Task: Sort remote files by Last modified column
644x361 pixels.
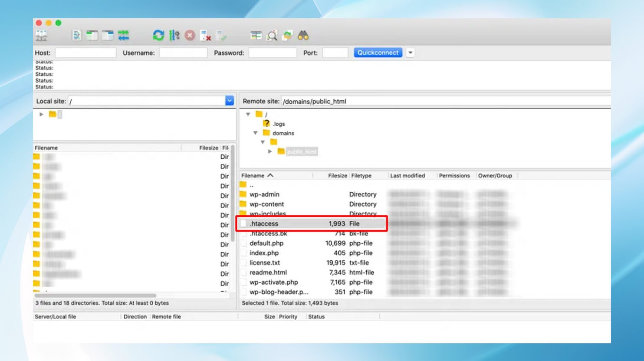Action: pyautogui.click(x=407, y=176)
